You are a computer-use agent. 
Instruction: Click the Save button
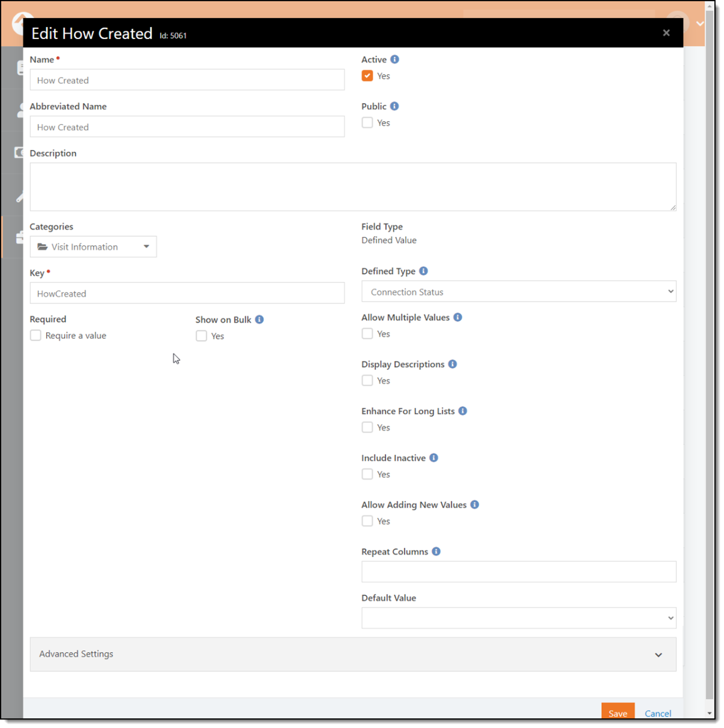tap(618, 711)
